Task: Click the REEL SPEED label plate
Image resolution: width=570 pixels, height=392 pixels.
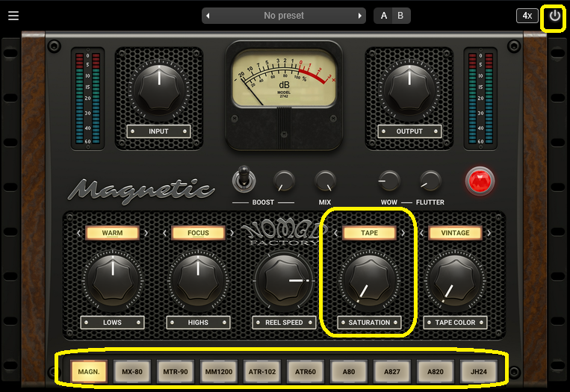Action: [x=284, y=323]
